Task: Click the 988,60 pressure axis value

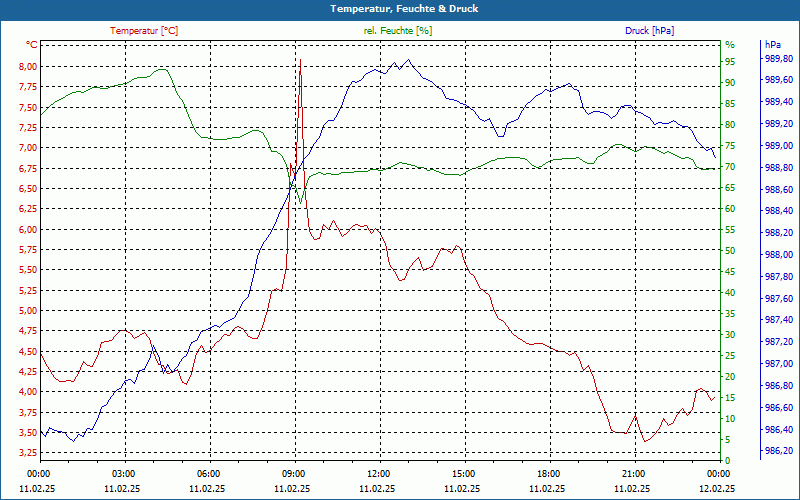Action: click(x=779, y=189)
